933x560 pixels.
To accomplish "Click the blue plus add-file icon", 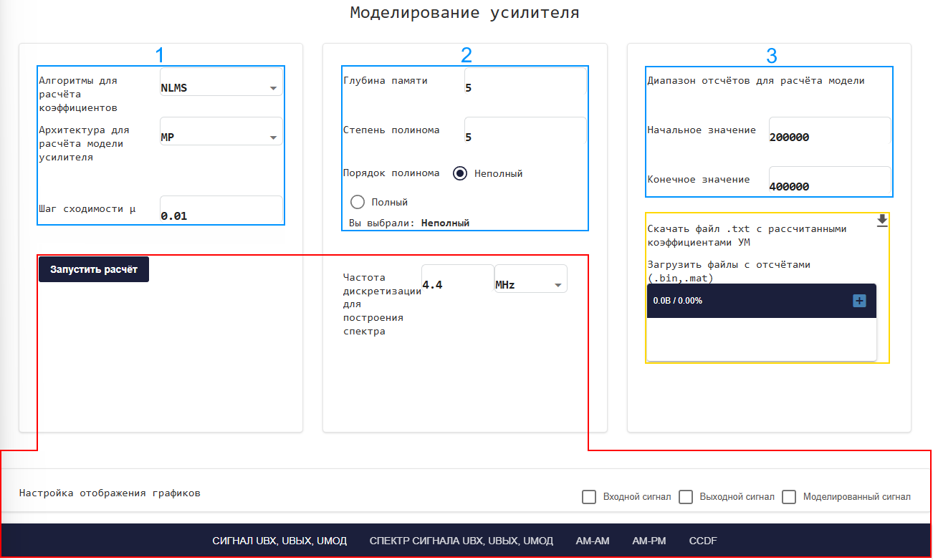I will click(x=859, y=301).
